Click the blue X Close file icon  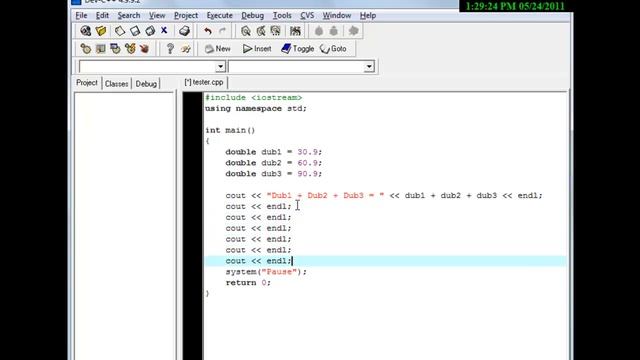tap(164, 31)
